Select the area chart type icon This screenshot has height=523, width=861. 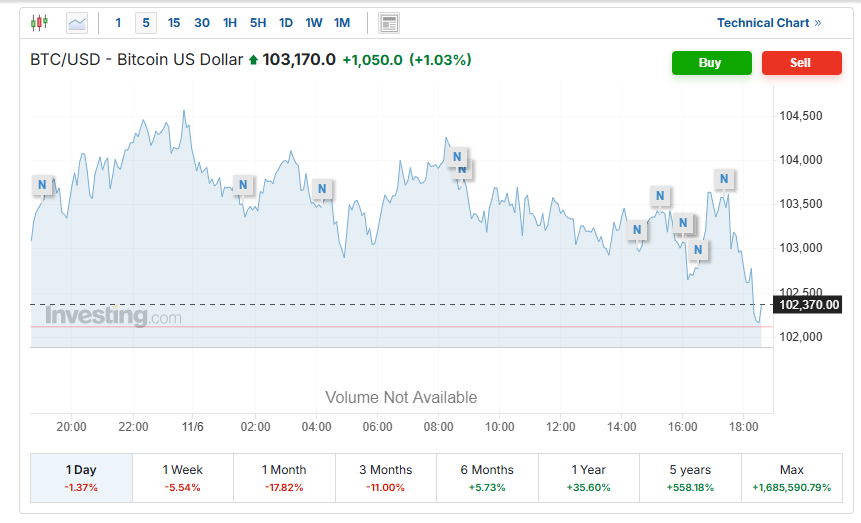coord(77,22)
